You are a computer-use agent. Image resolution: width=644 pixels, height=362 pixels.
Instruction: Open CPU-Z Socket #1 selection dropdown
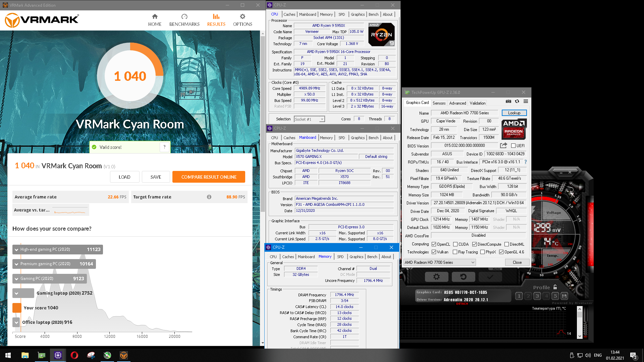point(310,119)
